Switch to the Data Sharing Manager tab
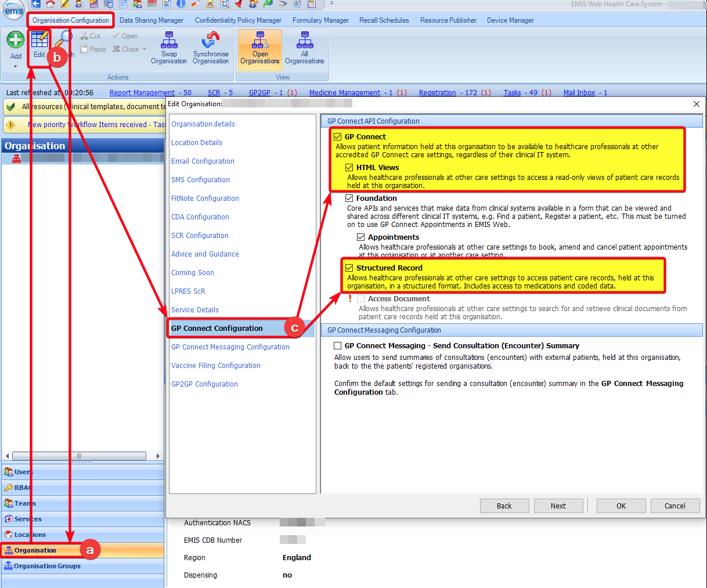Viewport: 707px width, 588px height. pos(151,20)
